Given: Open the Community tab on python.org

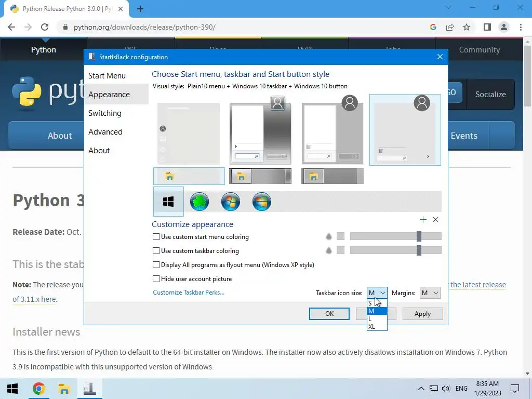Looking at the screenshot, I should coord(480,50).
